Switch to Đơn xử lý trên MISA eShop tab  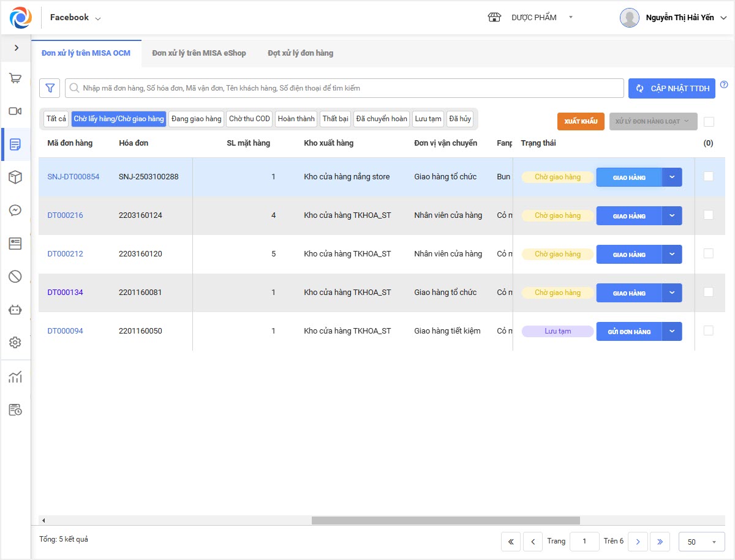pos(199,53)
